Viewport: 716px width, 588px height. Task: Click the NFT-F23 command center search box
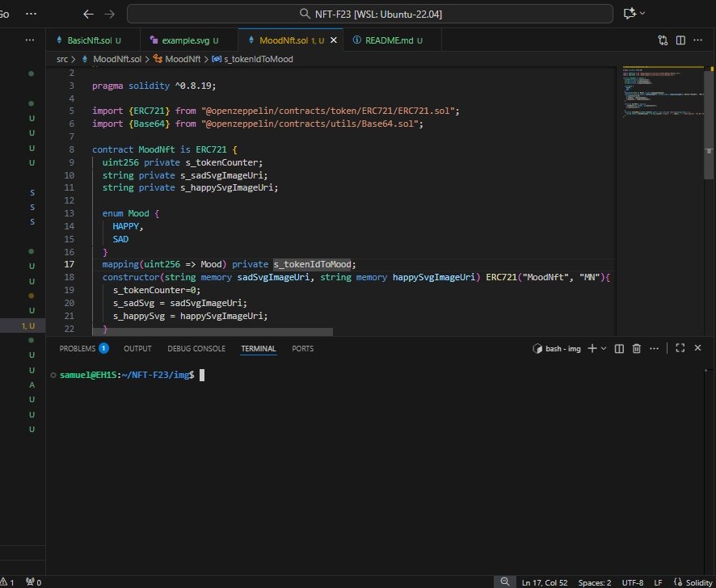point(370,14)
